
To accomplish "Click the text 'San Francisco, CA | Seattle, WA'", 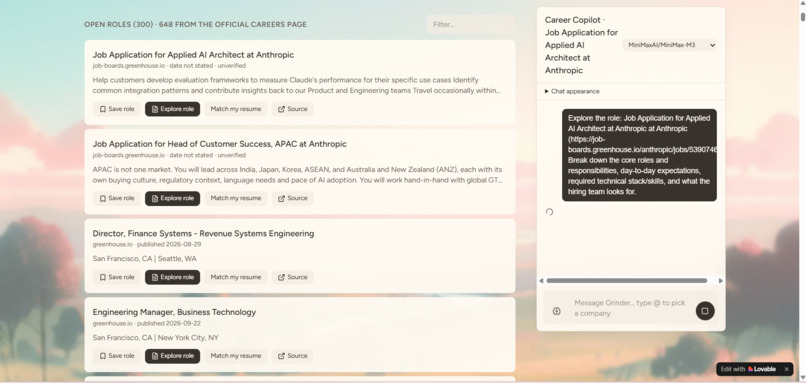I will point(144,259).
